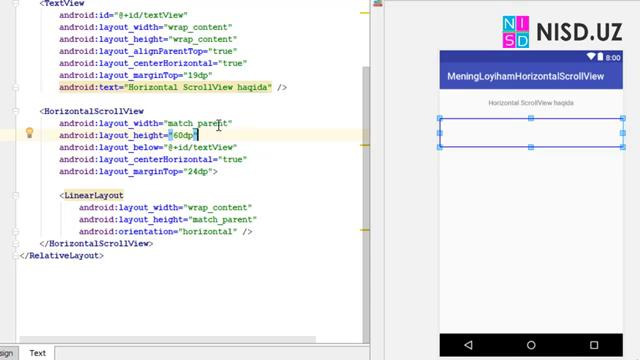640x360 pixels.
Task: Click the <HorizontalScrollView opening tag text
Action: (x=92, y=111)
